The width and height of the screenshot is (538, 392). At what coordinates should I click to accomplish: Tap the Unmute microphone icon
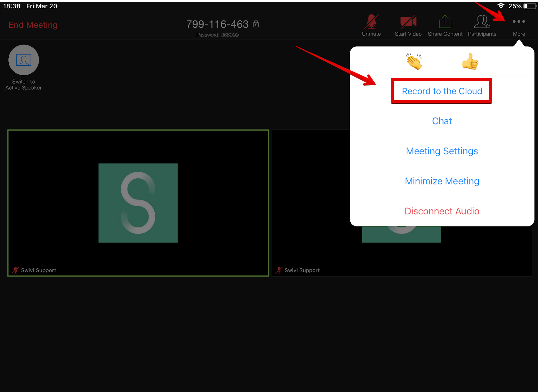(371, 22)
